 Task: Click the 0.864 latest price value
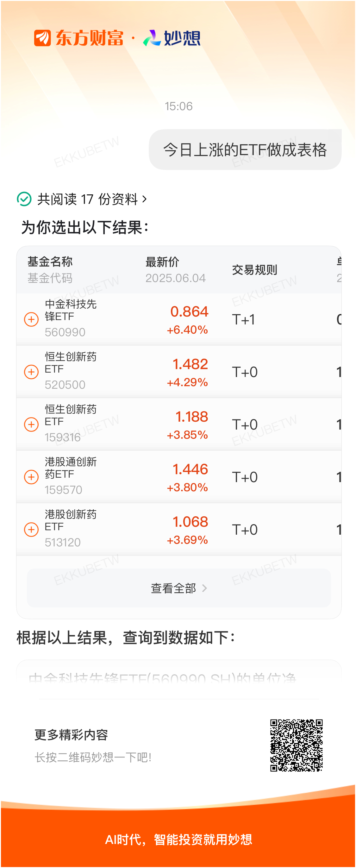coord(190,311)
